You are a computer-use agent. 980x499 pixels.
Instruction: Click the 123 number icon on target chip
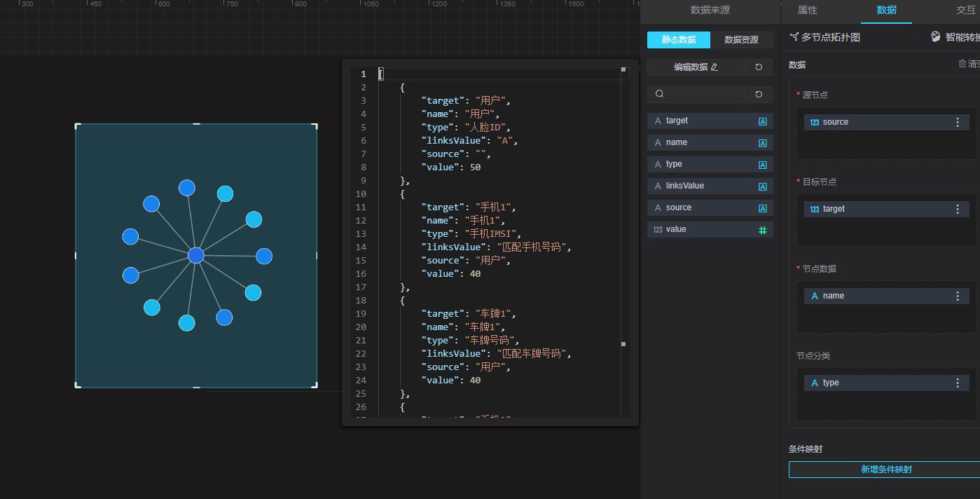814,210
